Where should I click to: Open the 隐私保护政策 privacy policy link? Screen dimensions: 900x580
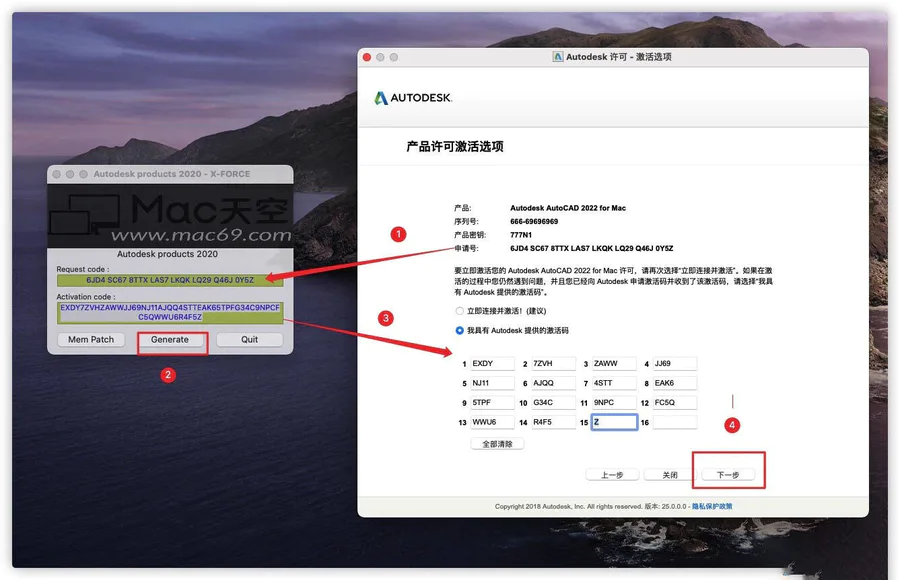pyautogui.click(x=712, y=506)
